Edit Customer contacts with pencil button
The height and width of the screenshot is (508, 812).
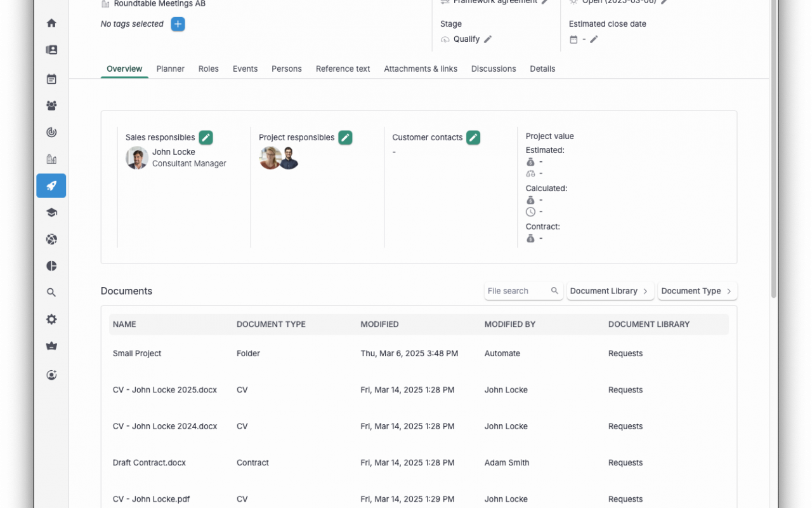tap(473, 137)
